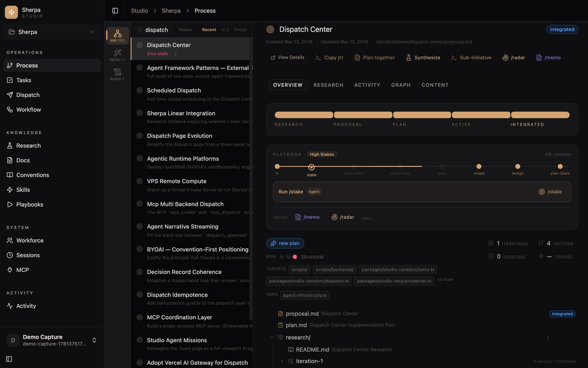Expand the iteration-1 folder chevron
588x368 pixels.
tap(282, 361)
